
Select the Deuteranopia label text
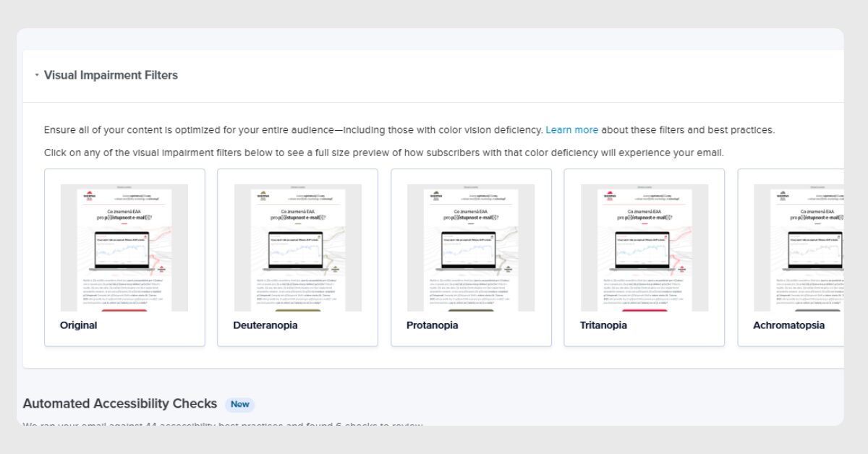pyautogui.click(x=265, y=325)
